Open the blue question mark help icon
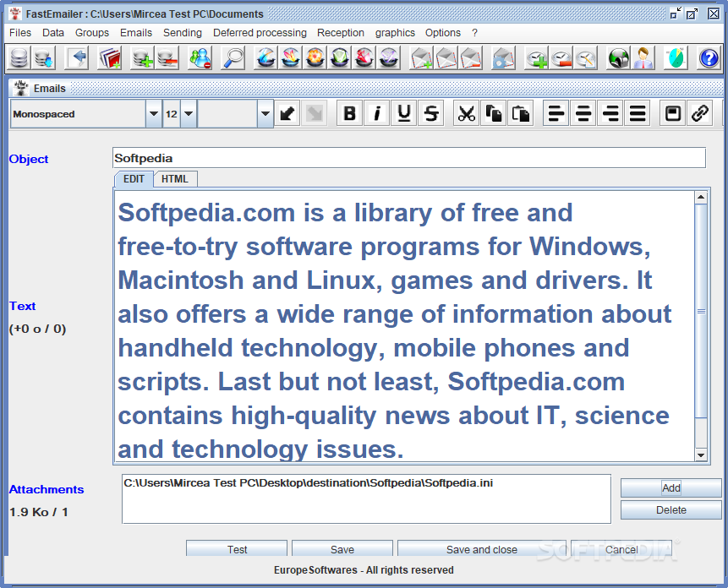 (x=709, y=58)
